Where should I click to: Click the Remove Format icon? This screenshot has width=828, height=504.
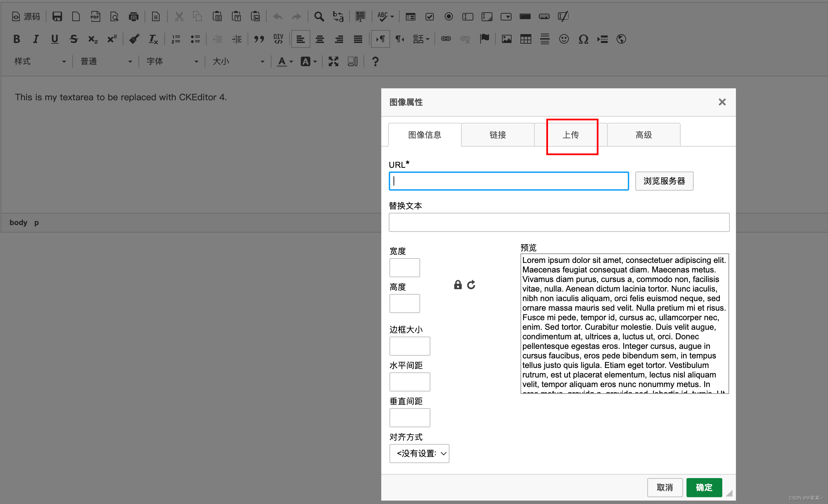153,39
